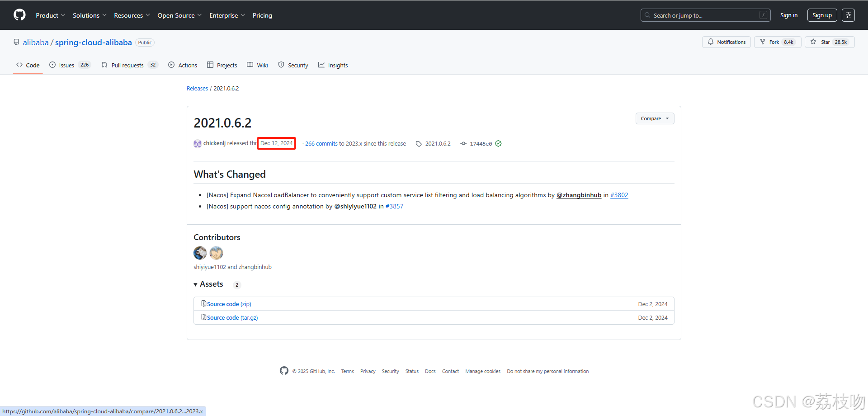Click the footer GitHub logo
Image resolution: width=868 pixels, height=416 pixels.
pyautogui.click(x=284, y=371)
